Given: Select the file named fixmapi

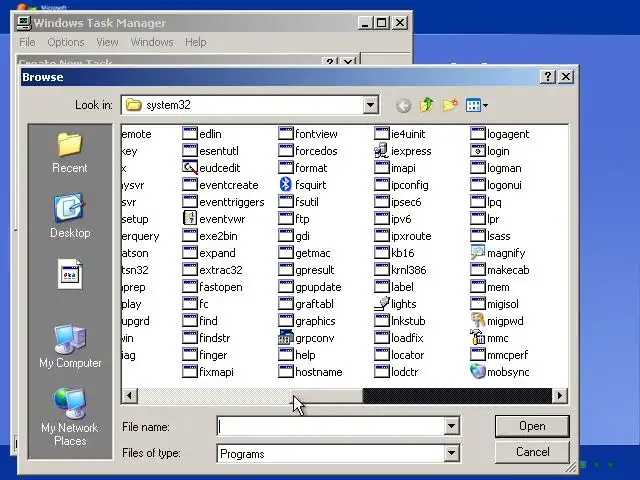Looking at the screenshot, I should coord(216,372).
